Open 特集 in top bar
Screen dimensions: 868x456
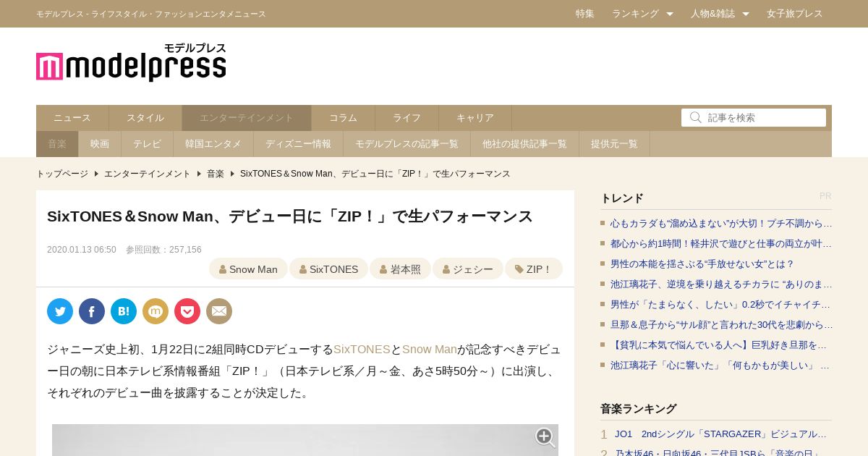coord(585,14)
